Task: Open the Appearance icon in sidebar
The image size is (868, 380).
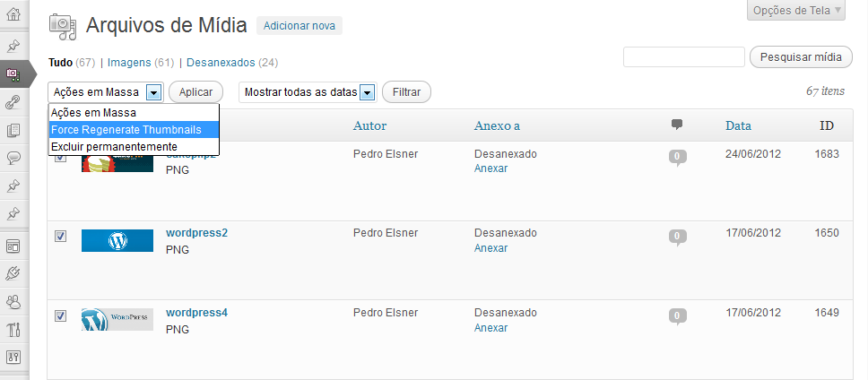Action: click(x=13, y=246)
